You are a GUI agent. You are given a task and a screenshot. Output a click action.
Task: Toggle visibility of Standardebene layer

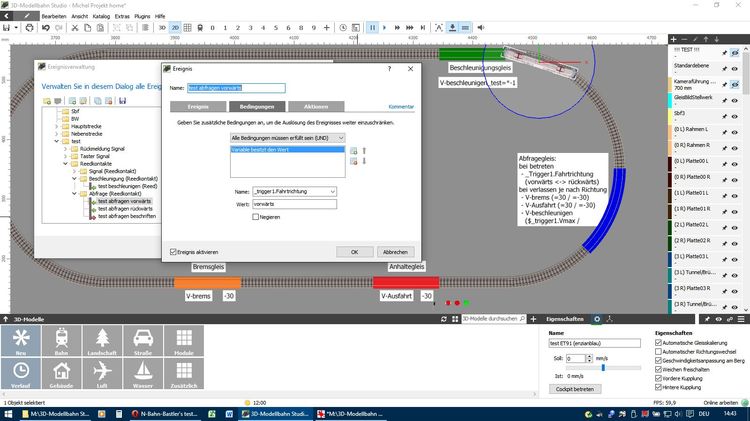coord(735,69)
